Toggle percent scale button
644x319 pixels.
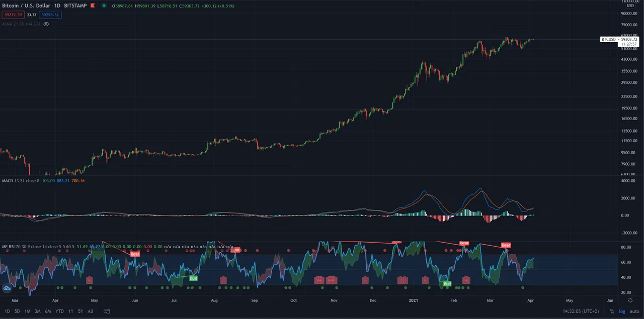tap(612, 311)
